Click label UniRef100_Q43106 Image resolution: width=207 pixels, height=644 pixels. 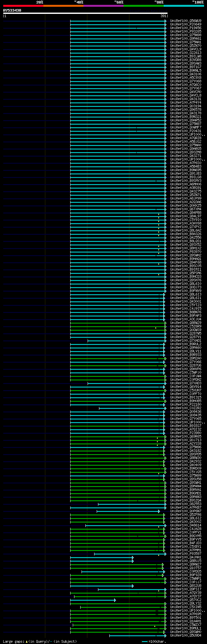(186, 74)
